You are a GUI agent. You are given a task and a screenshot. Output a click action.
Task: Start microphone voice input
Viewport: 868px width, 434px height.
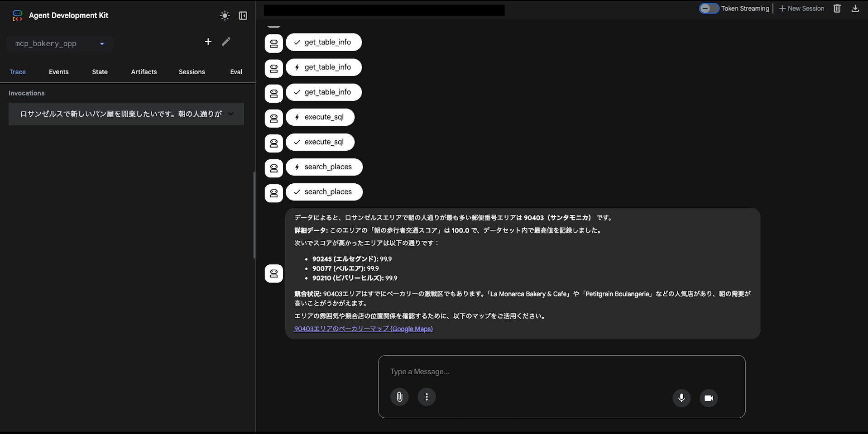pos(681,398)
